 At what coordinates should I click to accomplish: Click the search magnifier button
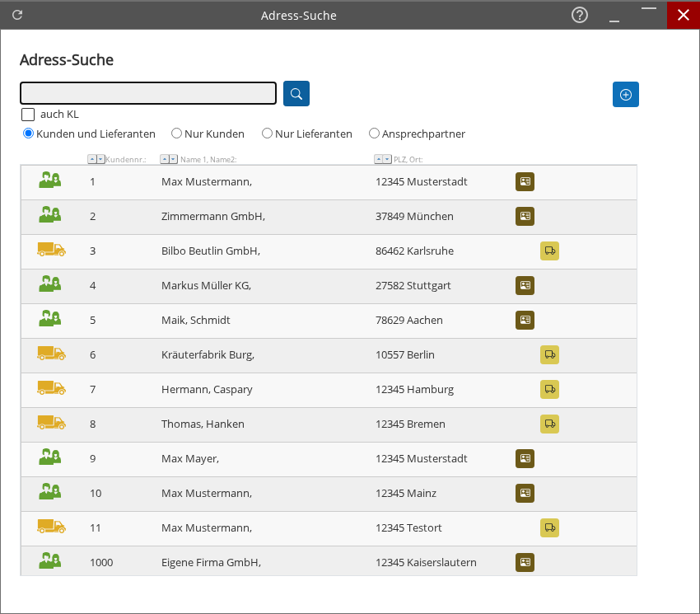click(296, 94)
